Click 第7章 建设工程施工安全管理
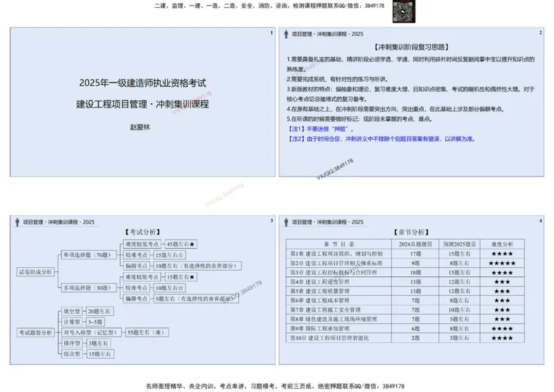 325,310
